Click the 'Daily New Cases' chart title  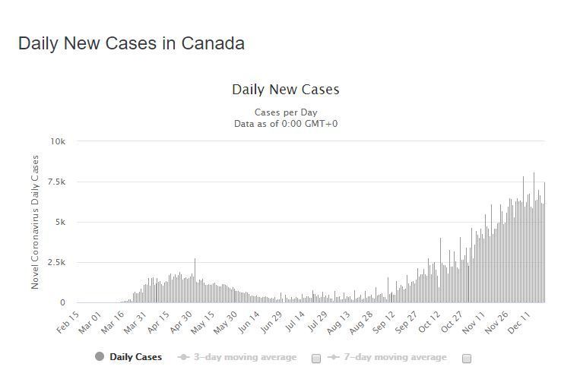(x=285, y=90)
